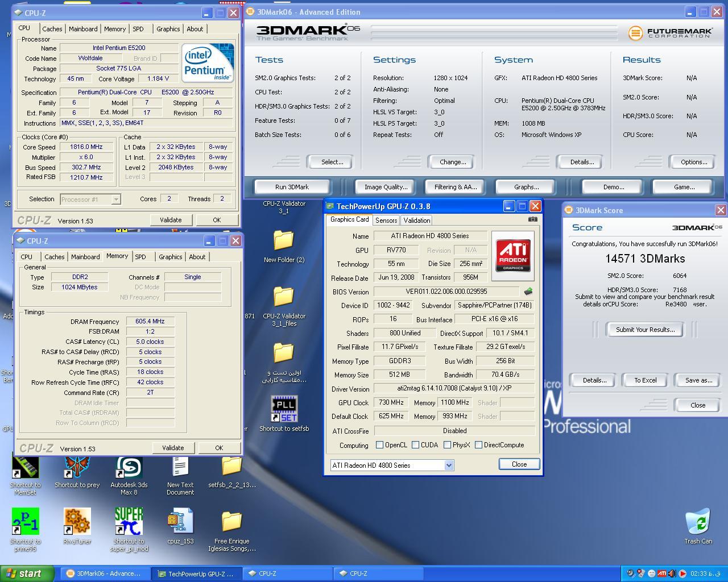The width and height of the screenshot is (728, 582).
Task: Click the webcam tray icon
Action: [631, 573]
